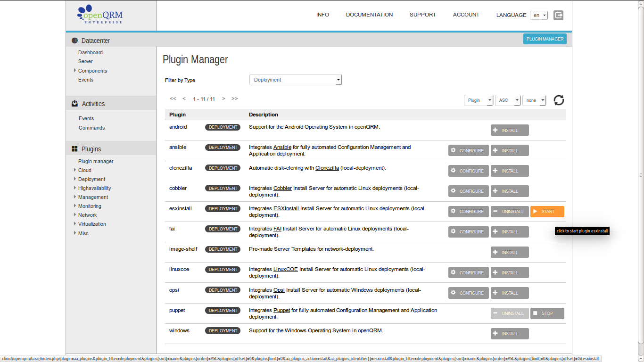The image size is (644, 362).
Task: Uninstall the esxinstall plugin
Action: 510,211
